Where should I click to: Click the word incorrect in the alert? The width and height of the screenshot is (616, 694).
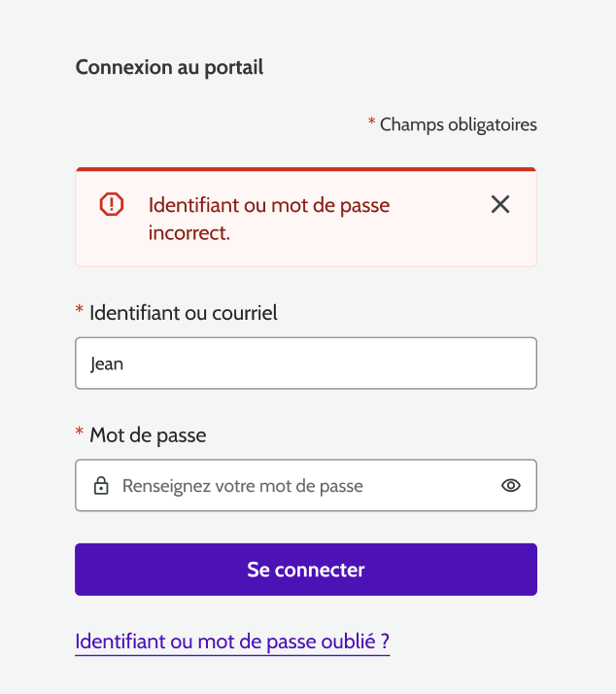tap(189, 233)
